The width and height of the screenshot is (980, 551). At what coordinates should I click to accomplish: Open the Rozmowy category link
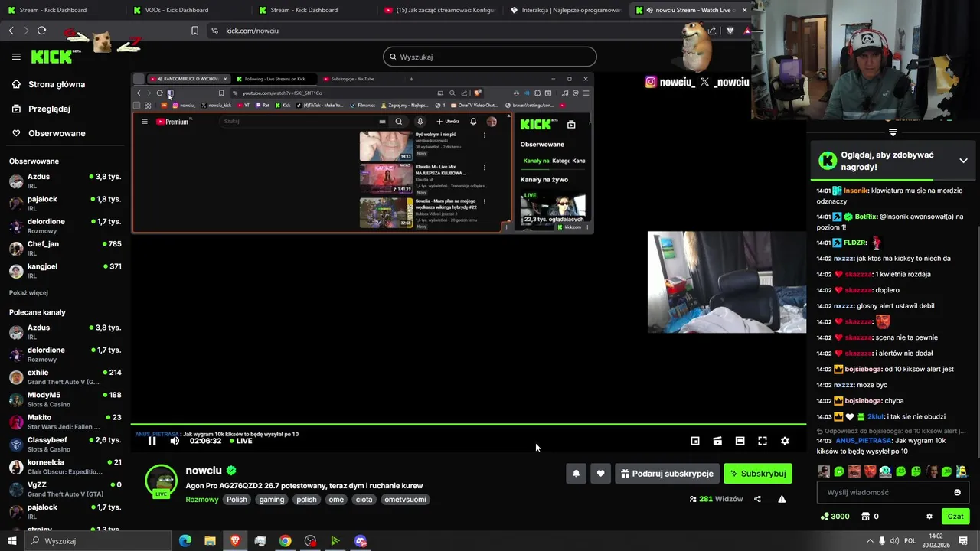(x=201, y=500)
